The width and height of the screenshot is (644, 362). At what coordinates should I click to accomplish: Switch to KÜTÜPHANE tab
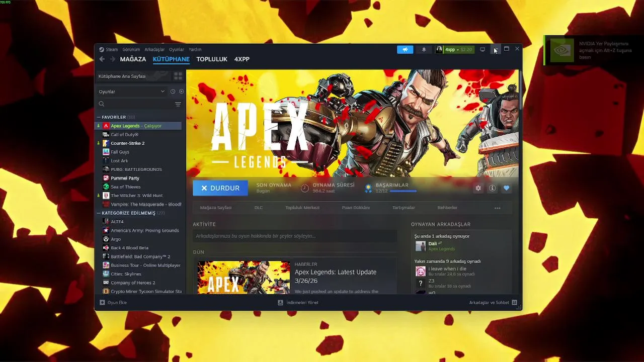pyautogui.click(x=171, y=59)
